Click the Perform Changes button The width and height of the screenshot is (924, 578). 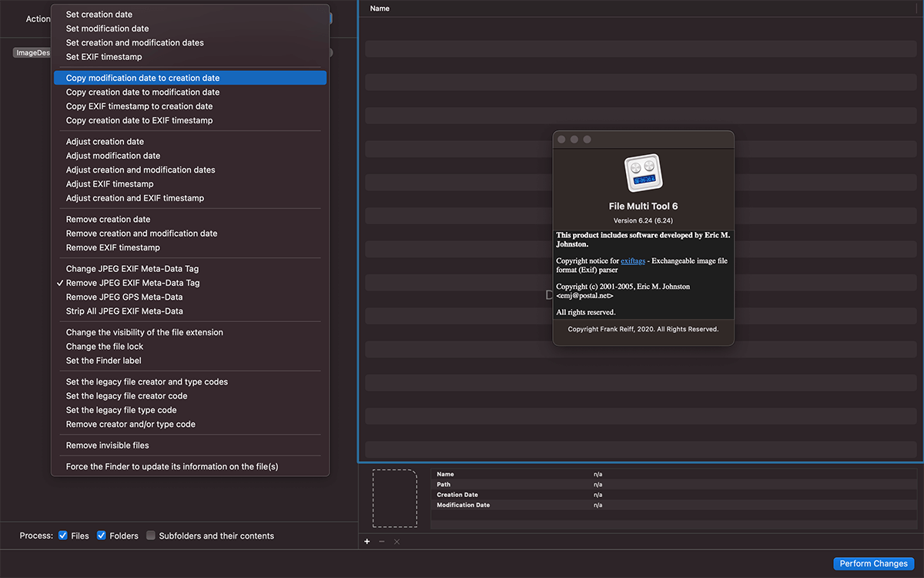click(x=873, y=563)
